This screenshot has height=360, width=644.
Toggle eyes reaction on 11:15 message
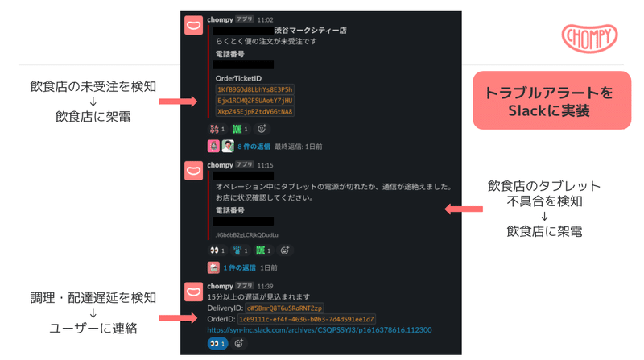217,250
